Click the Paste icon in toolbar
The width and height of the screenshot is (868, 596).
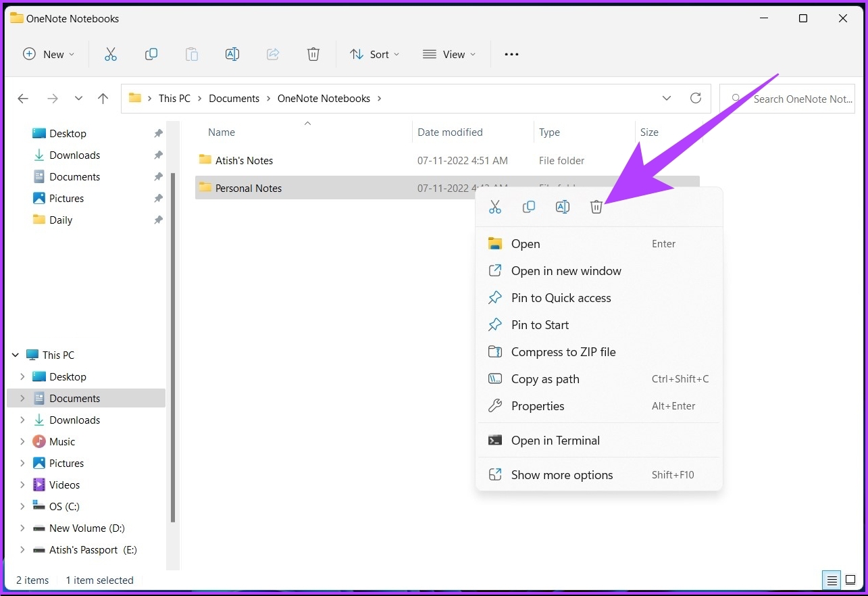click(x=192, y=54)
